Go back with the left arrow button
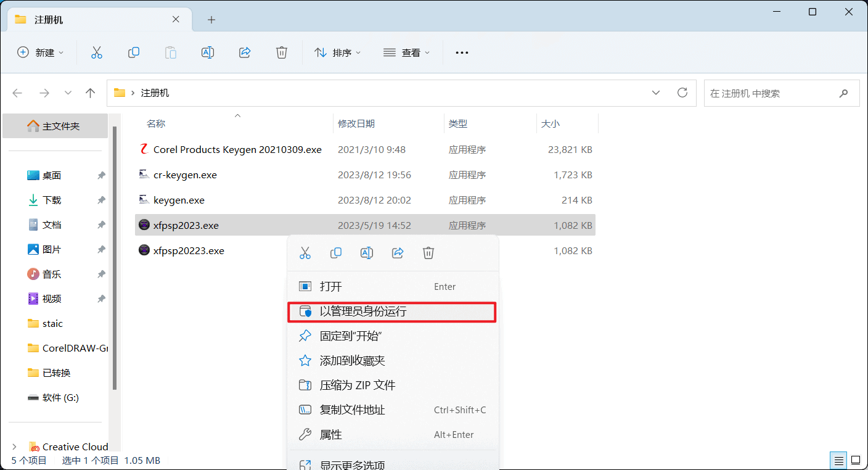The image size is (868, 470). point(17,93)
